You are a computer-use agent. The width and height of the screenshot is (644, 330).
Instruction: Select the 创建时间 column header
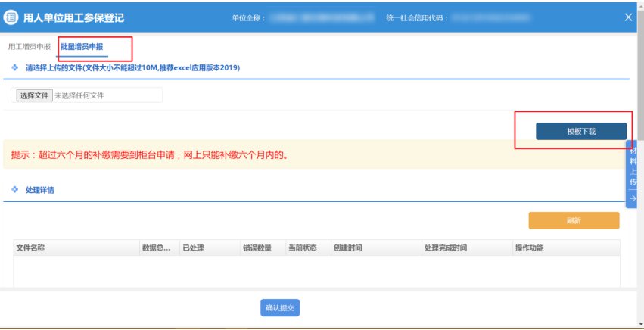348,247
